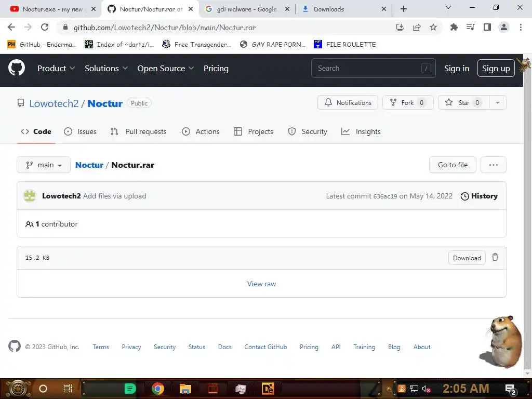The width and height of the screenshot is (532, 399).
Task: Star the Noctur repository
Action: point(463,102)
